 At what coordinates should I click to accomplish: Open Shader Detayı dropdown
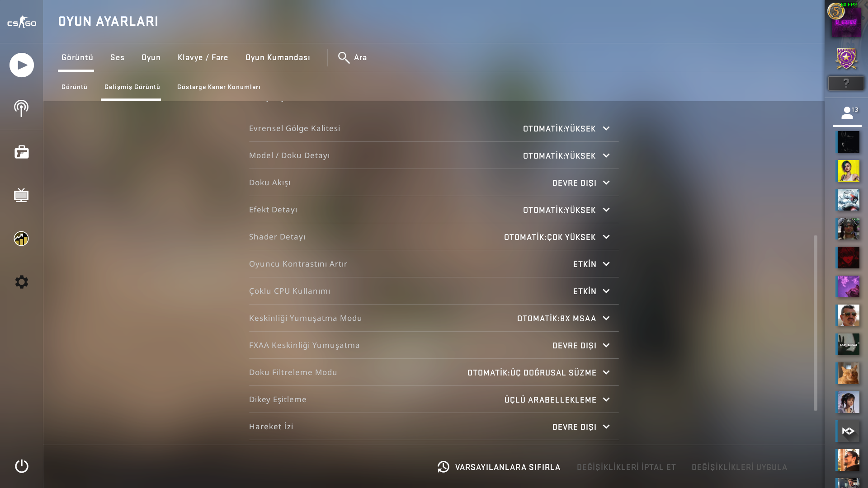[557, 237]
